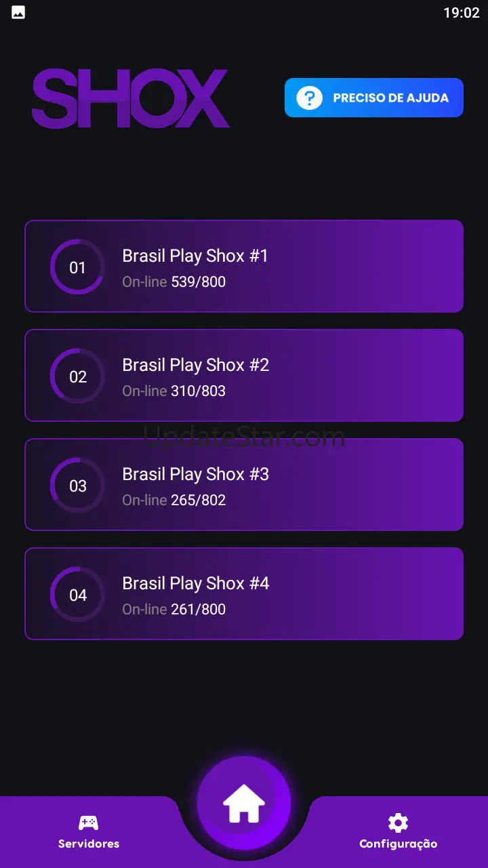Tap the 19:02 status bar clock

[x=461, y=13]
